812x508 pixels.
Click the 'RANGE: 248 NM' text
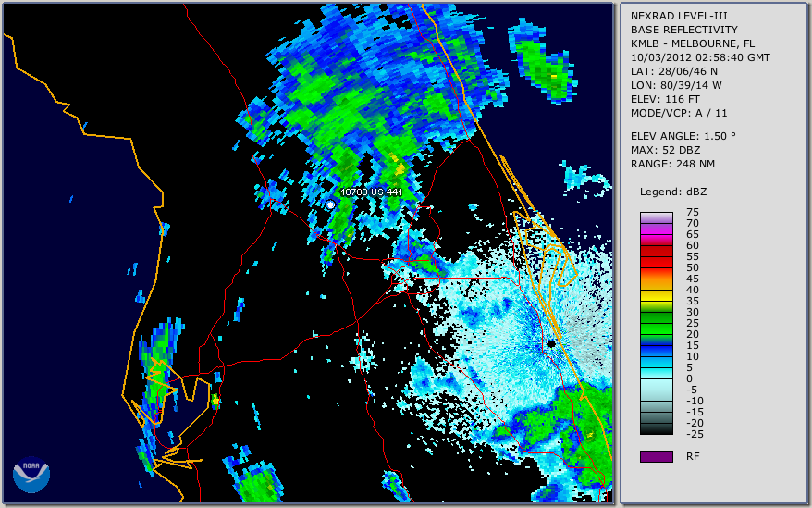click(672, 165)
